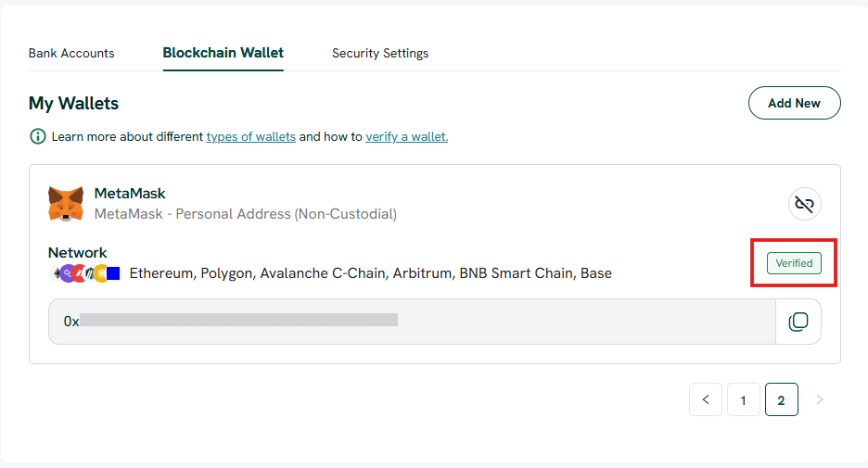
Task: Click the Ethereum network icon
Action: coord(57,273)
